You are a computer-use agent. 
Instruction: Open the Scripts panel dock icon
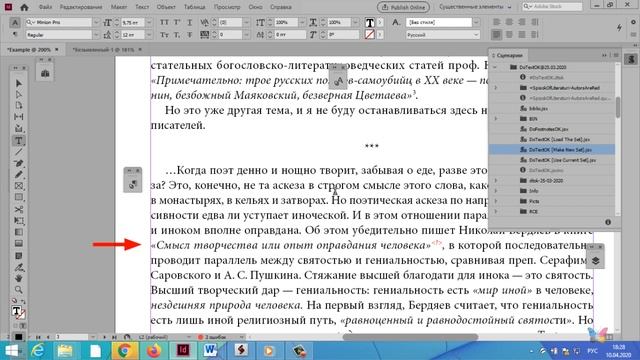631,60
